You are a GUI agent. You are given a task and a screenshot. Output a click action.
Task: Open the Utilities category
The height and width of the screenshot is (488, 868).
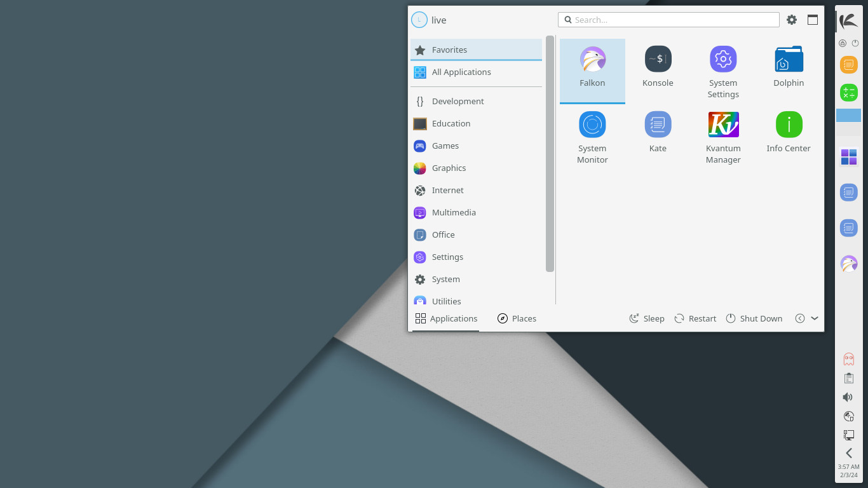point(476,300)
